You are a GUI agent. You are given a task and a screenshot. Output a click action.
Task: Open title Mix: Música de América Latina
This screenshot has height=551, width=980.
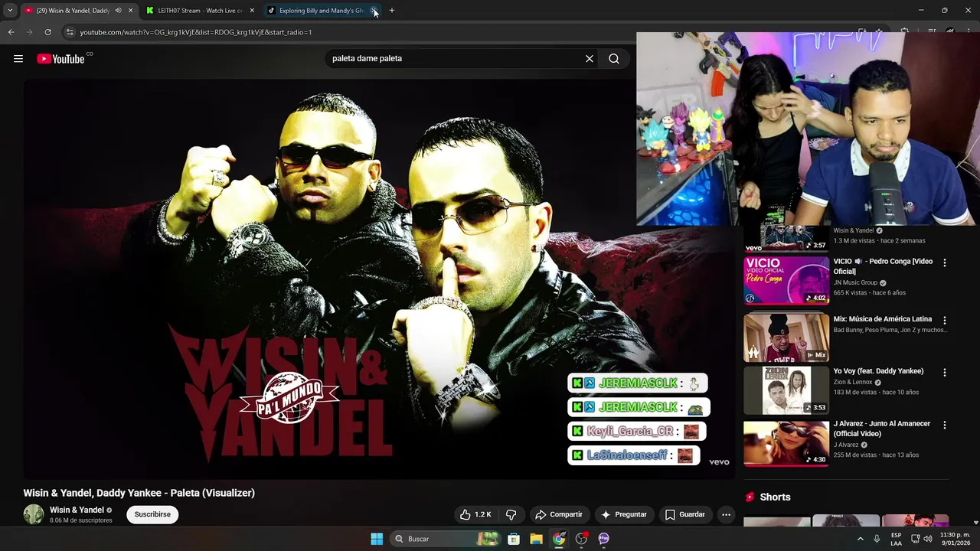coord(882,319)
